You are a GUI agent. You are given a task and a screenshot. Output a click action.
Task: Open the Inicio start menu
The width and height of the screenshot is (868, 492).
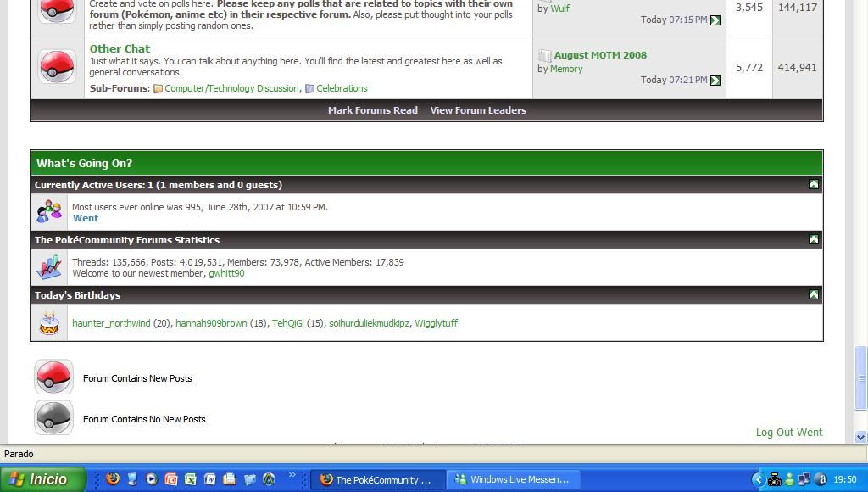43,479
